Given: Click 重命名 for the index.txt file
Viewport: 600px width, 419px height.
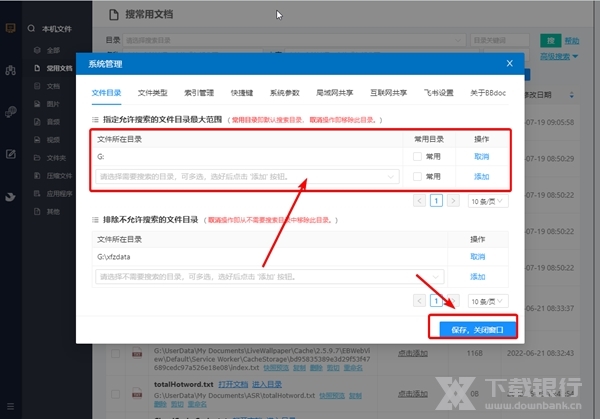Looking at the screenshot, I should [x=353, y=368].
